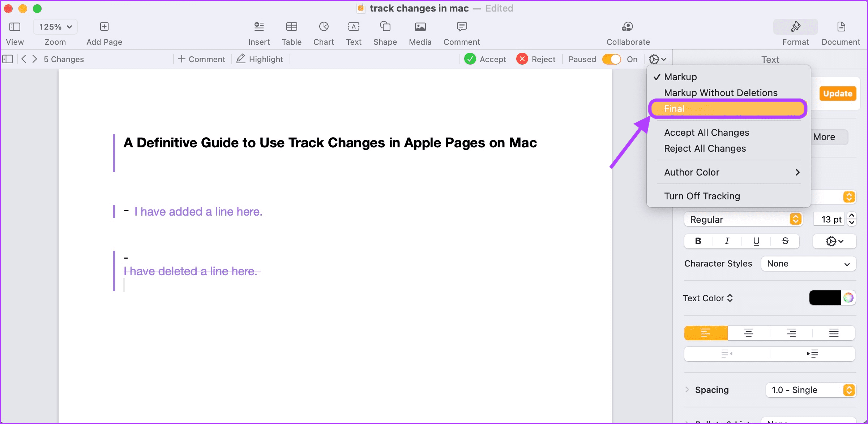Click the Collaborate icon
The image size is (868, 424).
(628, 27)
